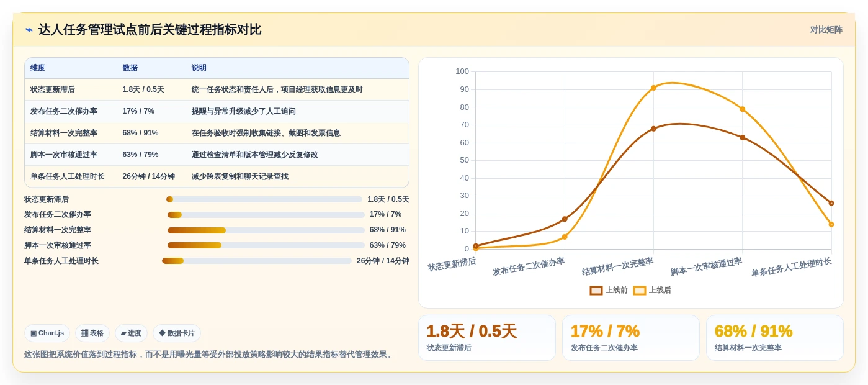Select table cell 结算材料一次完整率
Screen dimensions: 868x385
pyautogui.click(x=64, y=133)
